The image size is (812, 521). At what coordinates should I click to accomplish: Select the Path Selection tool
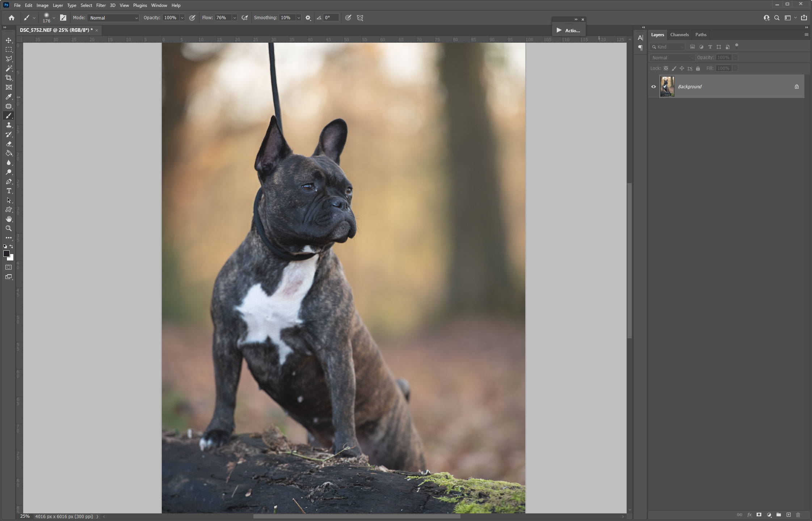[9, 200]
